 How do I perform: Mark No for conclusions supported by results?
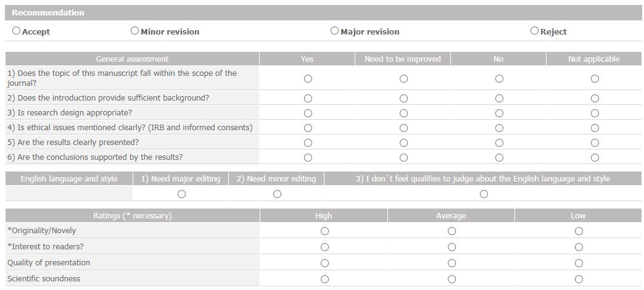(x=499, y=158)
